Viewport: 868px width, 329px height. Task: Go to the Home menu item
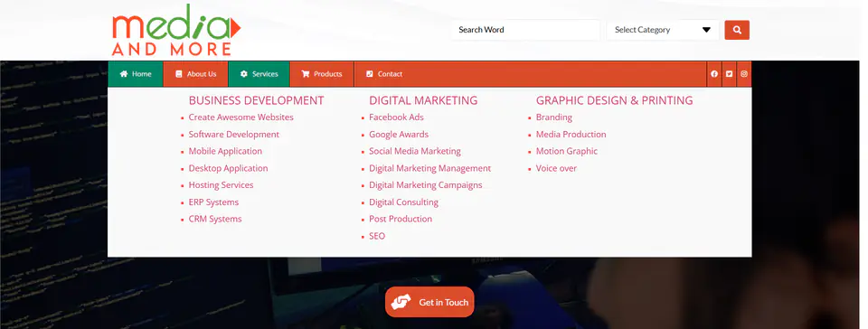[x=136, y=74]
